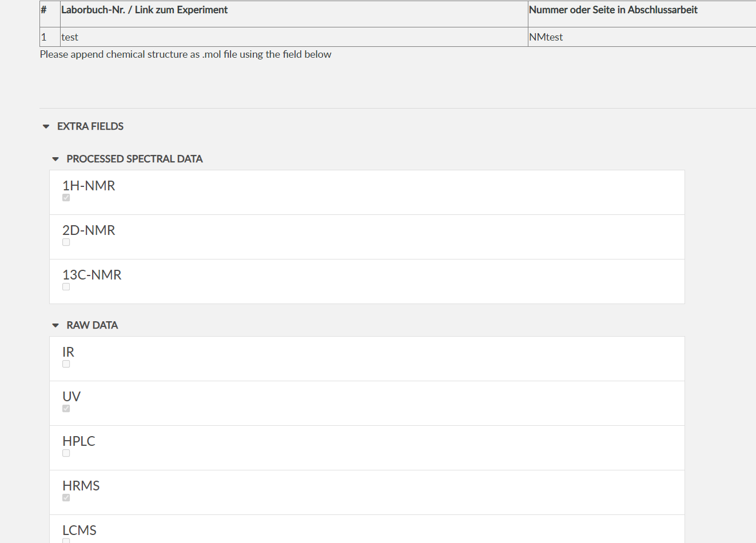The image size is (756, 543).
Task: Check the 2D-NMR checkbox
Action: (66, 242)
